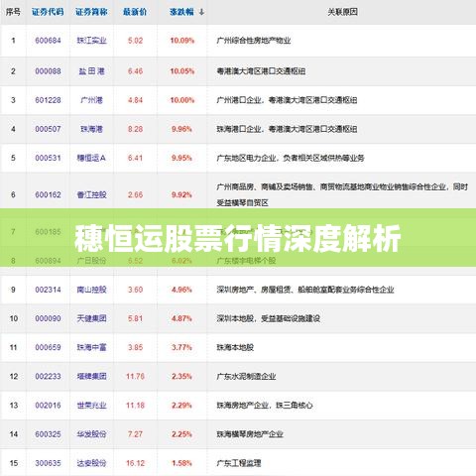This screenshot has width=476, height=476.
Task: Select the price 6.46 for 盐田港
Action: click(135, 71)
